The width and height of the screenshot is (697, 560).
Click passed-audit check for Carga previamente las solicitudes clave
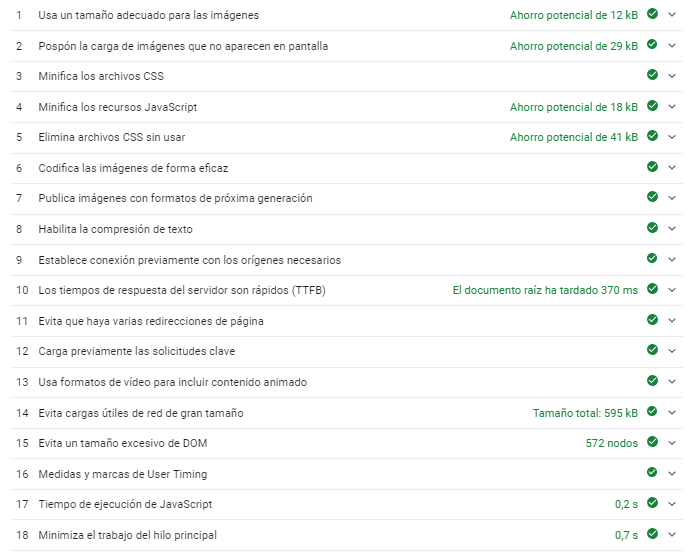pos(652,351)
